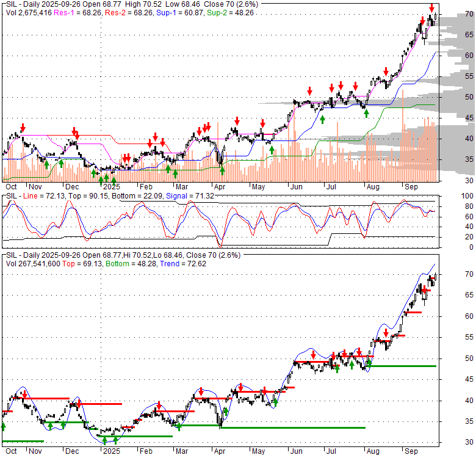476x455 pixels.
Task: Click the last candlestick in bottom chart
Action: tap(436, 277)
